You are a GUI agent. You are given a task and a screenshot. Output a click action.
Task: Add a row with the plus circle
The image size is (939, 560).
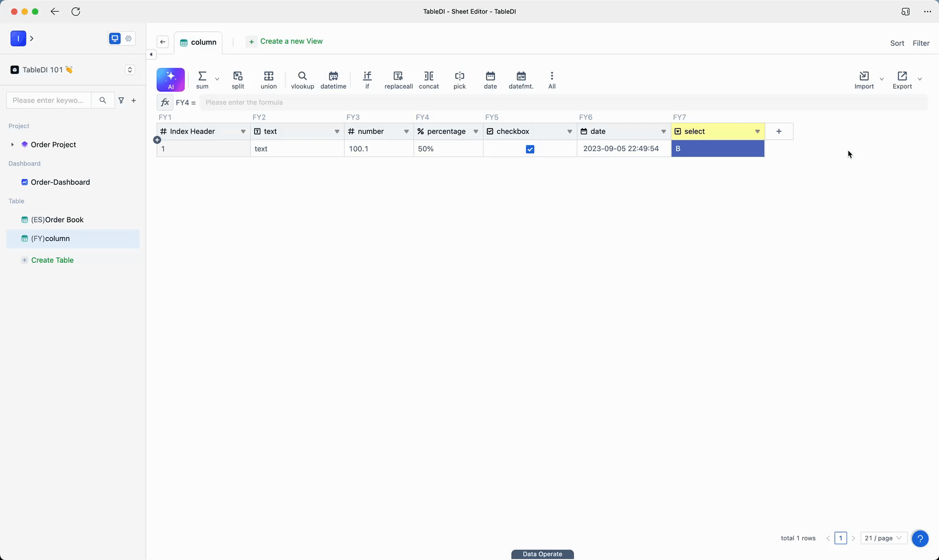(157, 140)
